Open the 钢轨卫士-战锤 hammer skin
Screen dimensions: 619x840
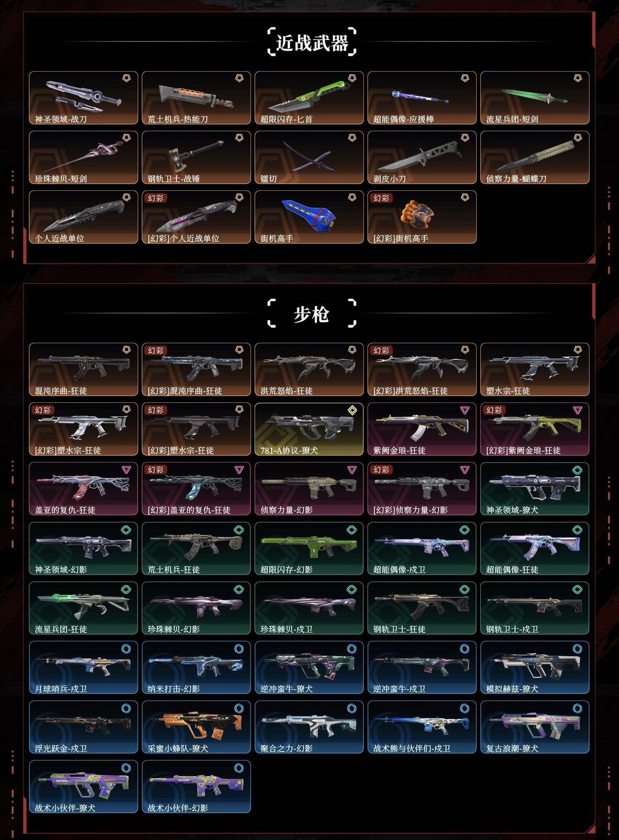point(197,158)
